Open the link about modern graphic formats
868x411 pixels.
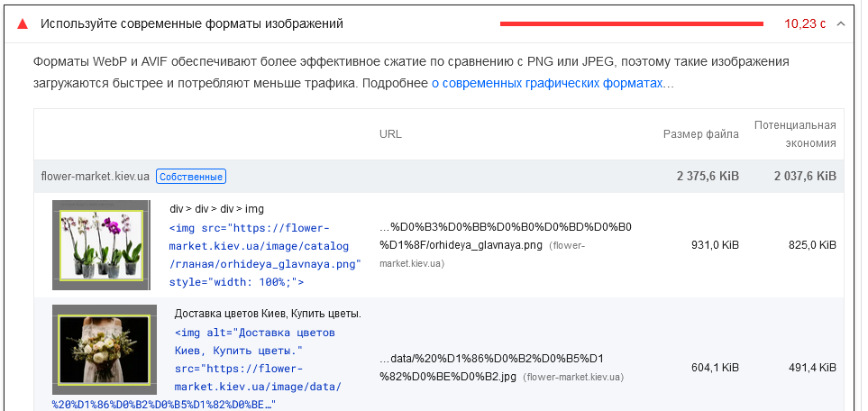tap(553, 83)
